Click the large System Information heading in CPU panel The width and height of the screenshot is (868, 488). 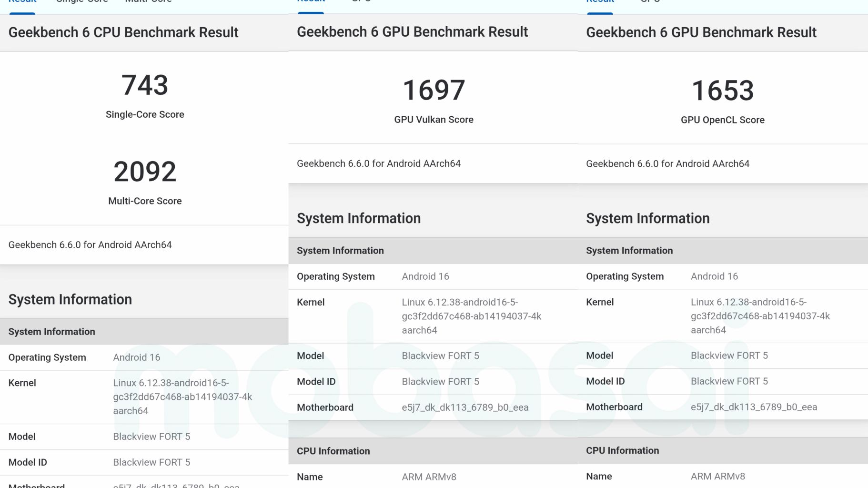pos(70,299)
